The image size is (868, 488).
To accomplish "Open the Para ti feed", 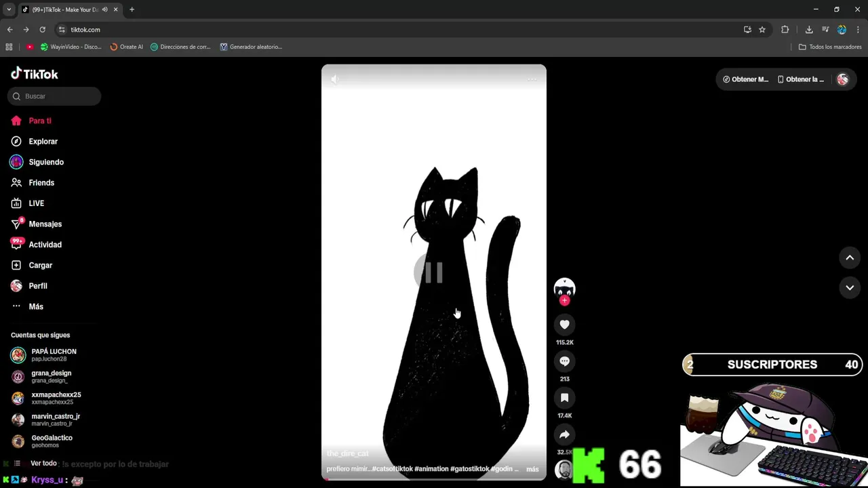I will tap(31, 121).
